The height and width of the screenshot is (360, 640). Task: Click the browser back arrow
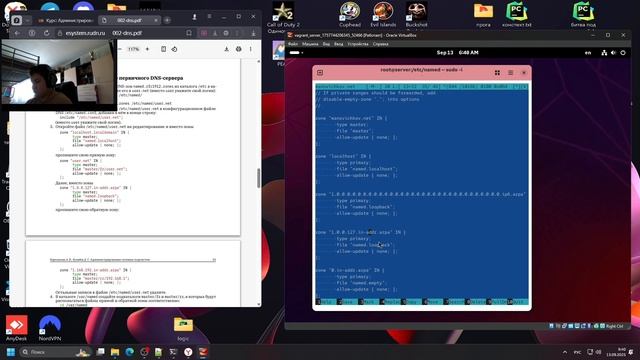point(17,33)
